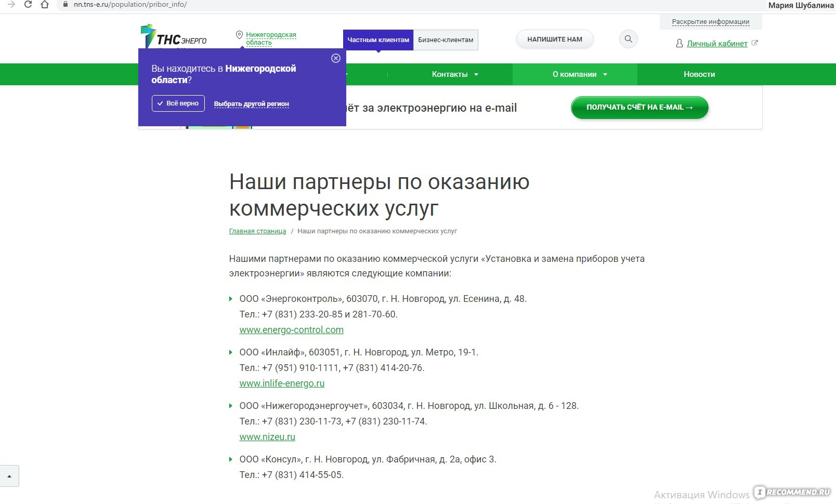Open site search magnifier icon
The width and height of the screenshot is (836, 504).
(628, 39)
